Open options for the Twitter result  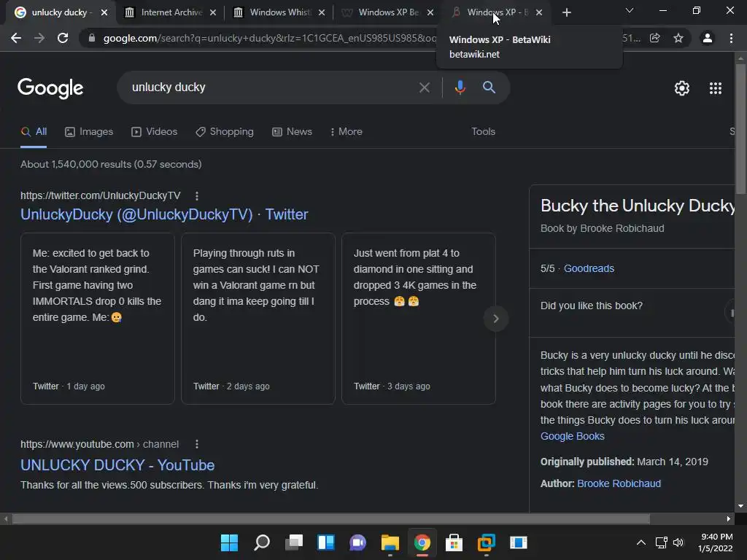[x=197, y=195]
